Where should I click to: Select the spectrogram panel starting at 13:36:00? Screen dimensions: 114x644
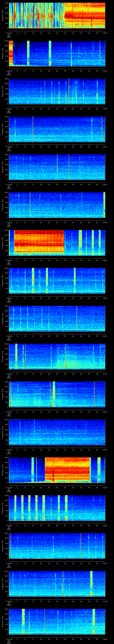[57, 205]
